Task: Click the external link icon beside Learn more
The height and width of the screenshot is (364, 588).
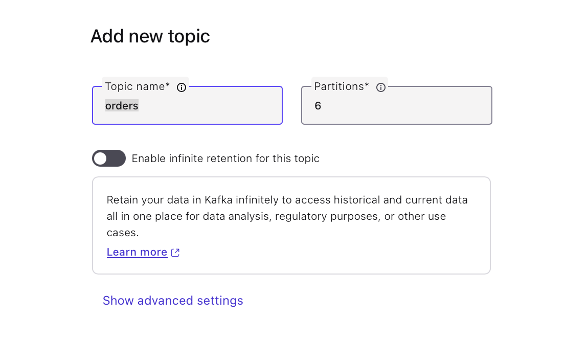Action: pos(175,253)
